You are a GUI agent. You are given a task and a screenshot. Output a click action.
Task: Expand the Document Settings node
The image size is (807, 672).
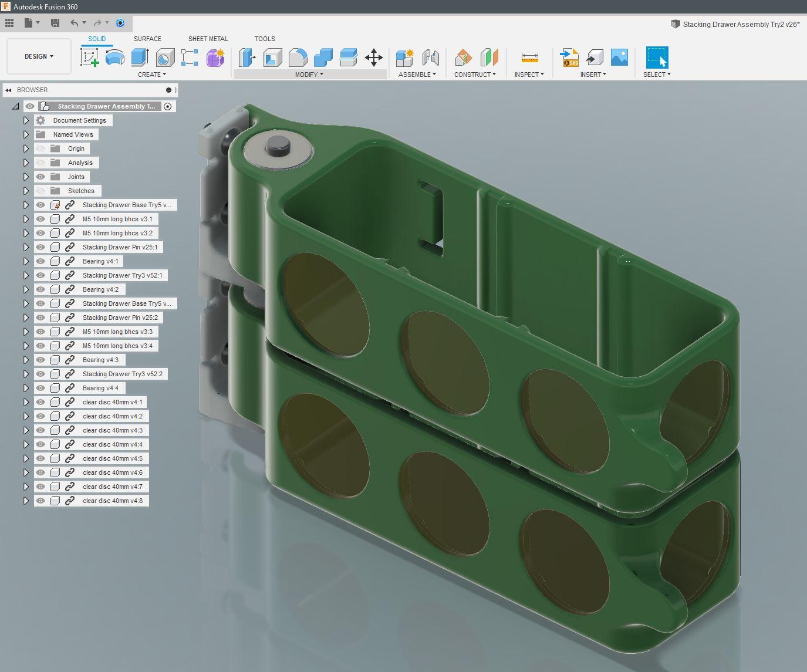(x=26, y=120)
